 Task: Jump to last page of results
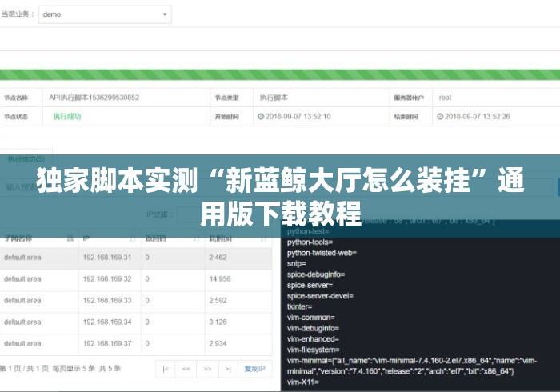[x=228, y=369]
